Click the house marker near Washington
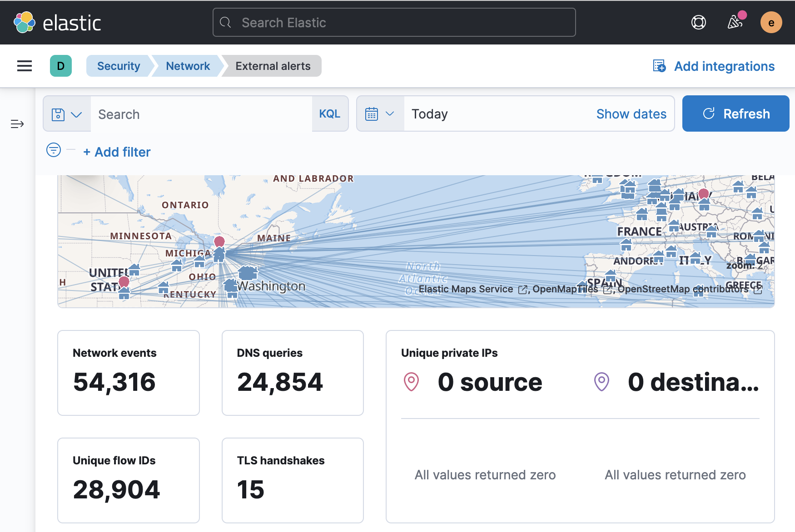The width and height of the screenshot is (795, 532). point(248,273)
